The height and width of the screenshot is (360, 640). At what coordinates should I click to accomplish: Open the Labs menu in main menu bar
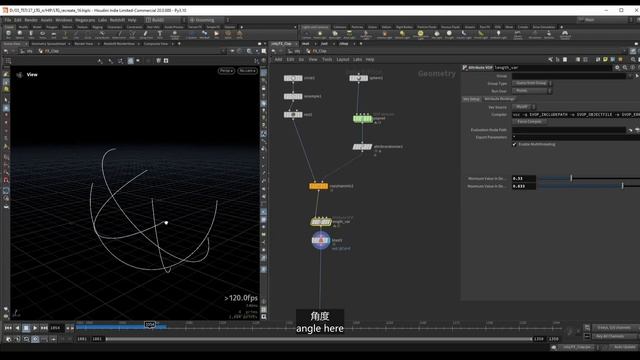(x=102, y=20)
